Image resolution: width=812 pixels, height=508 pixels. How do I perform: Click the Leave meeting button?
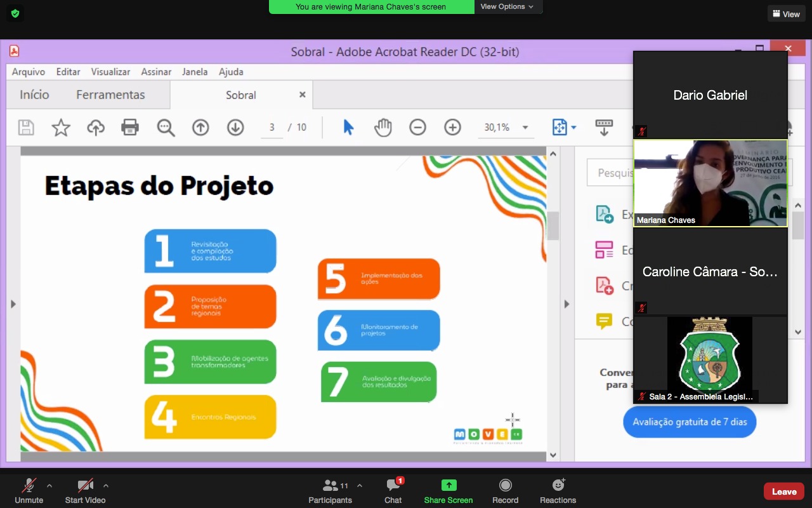[783, 491]
